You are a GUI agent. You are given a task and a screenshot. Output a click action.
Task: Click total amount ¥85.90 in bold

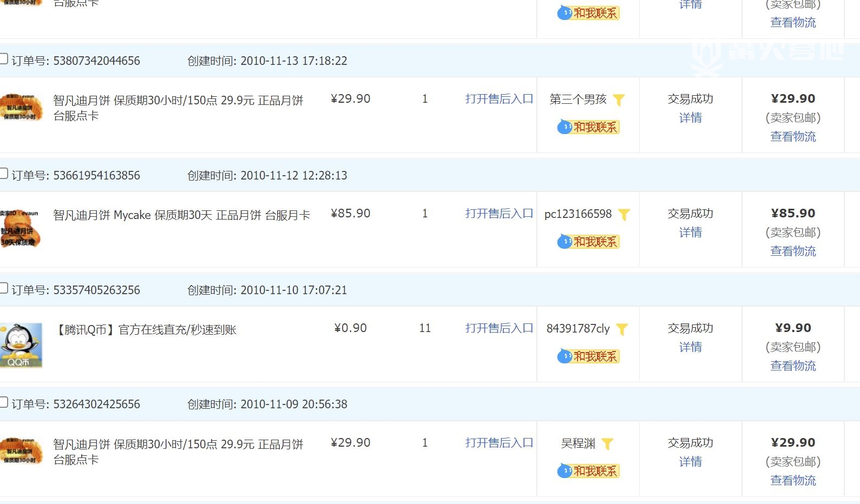793,214
